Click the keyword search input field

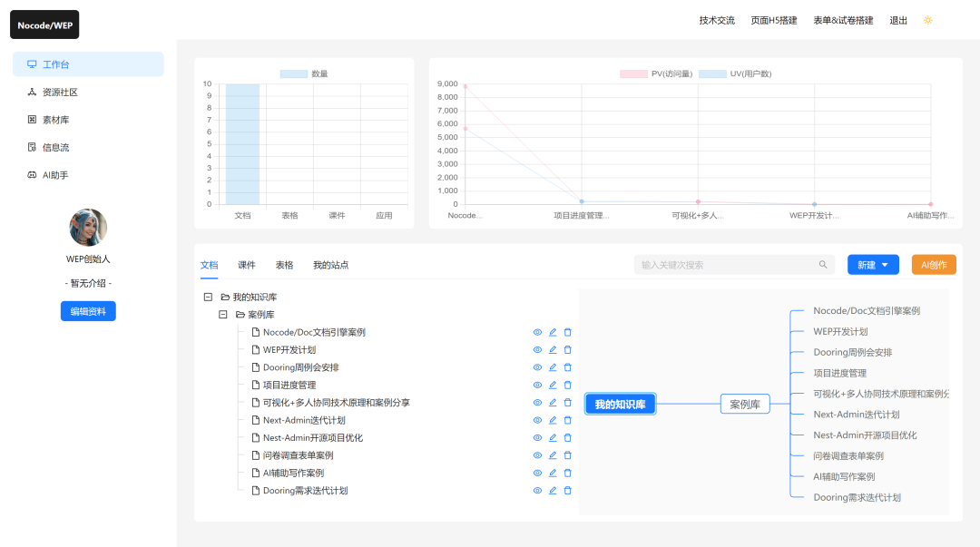click(x=724, y=265)
